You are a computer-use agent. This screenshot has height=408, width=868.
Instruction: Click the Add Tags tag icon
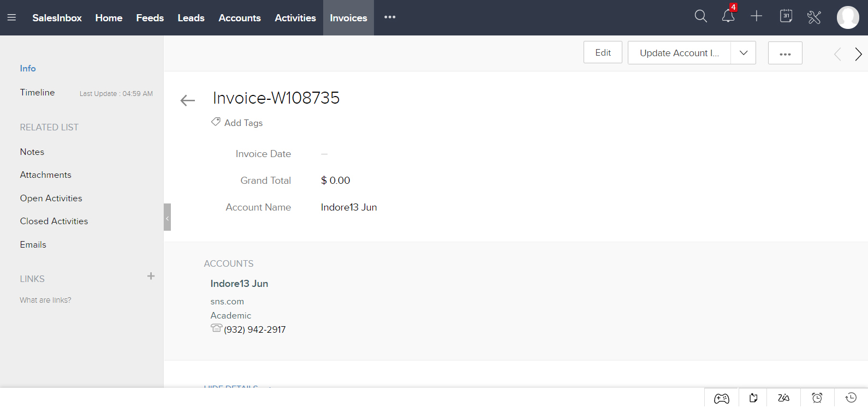(x=216, y=122)
